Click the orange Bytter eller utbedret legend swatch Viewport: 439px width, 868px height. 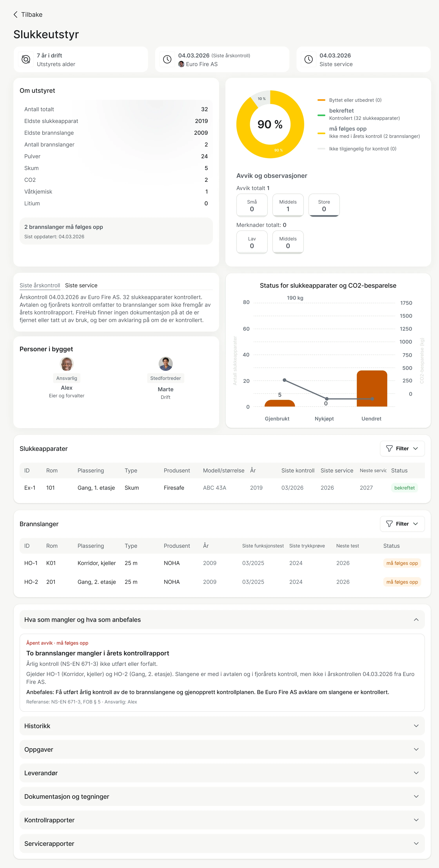[321, 100]
